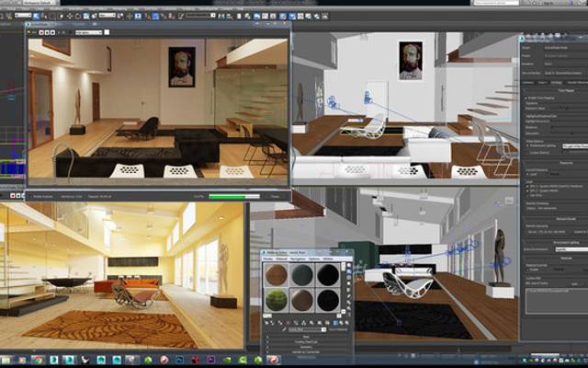Click white color swatch in render window toolbar
The height and width of the screenshot is (368, 588).
coord(107,32)
